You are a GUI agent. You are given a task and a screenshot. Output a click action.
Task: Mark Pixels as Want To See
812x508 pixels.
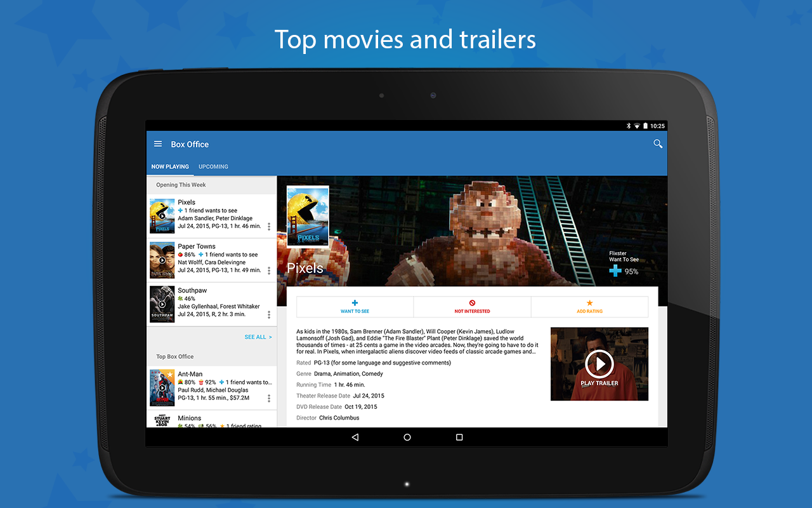[x=355, y=307]
